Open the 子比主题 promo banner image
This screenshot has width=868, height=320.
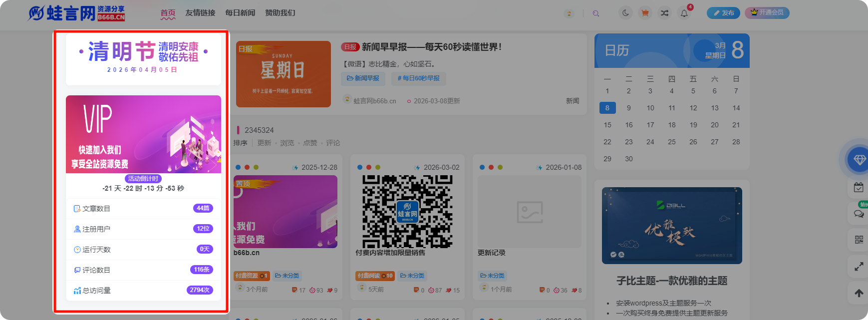pos(672,226)
